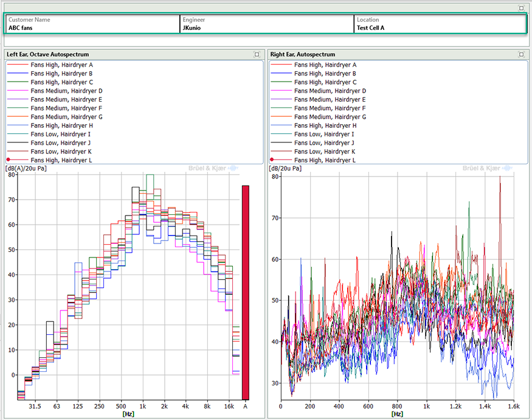This screenshot has width=532, height=420.
Task: Click red marker beside Hairdryer L in left legend
Action: point(9,160)
